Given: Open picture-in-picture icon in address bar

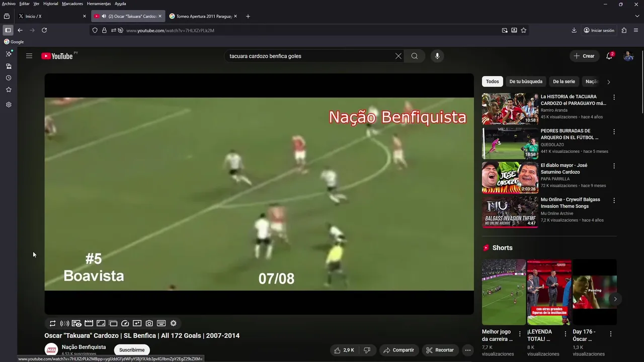Looking at the screenshot, I should [505, 30].
